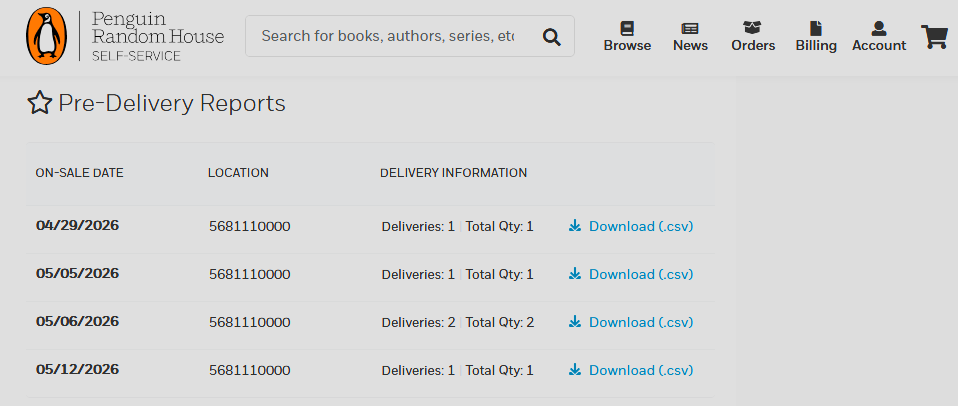This screenshot has height=406, width=958.
Task: Download the 05/12/2026 report csv
Action: pos(641,370)
